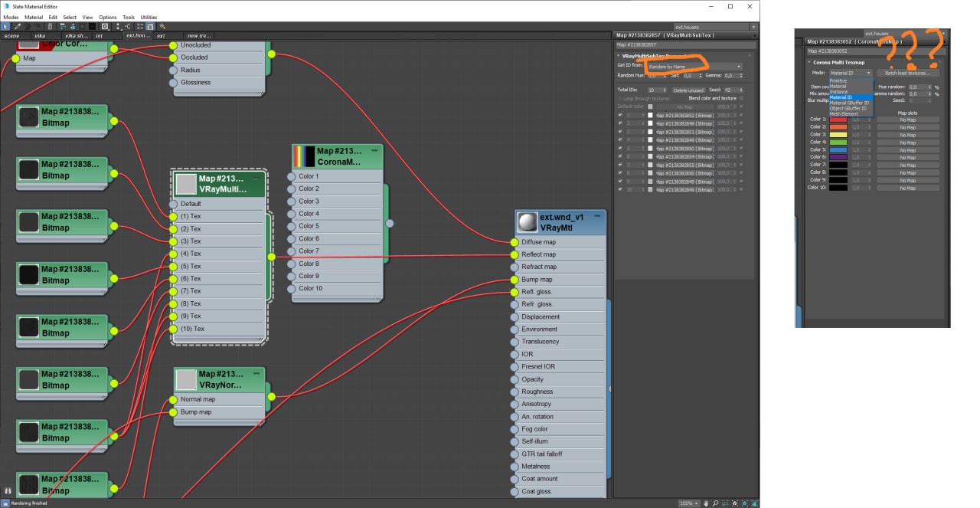980x508 pixels.
Task: Switch to the new tre... view tab
Action: click(199, 35)
